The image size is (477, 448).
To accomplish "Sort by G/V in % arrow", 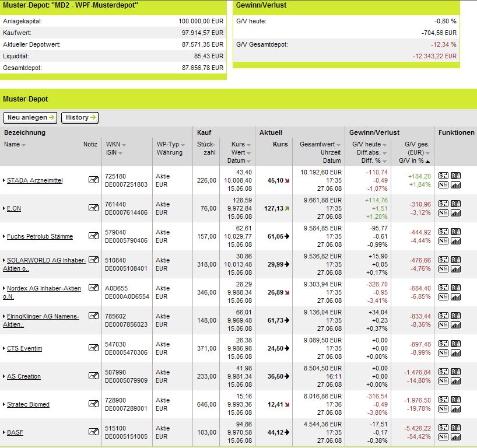I will pyautogui.click(x=427, y=162).
